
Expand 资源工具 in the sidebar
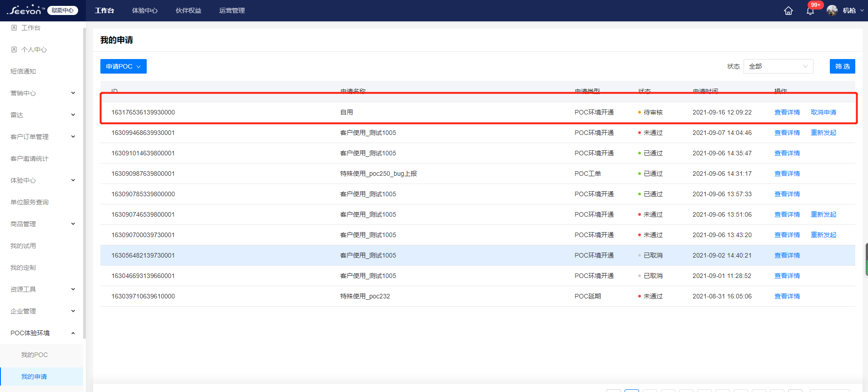73,289
